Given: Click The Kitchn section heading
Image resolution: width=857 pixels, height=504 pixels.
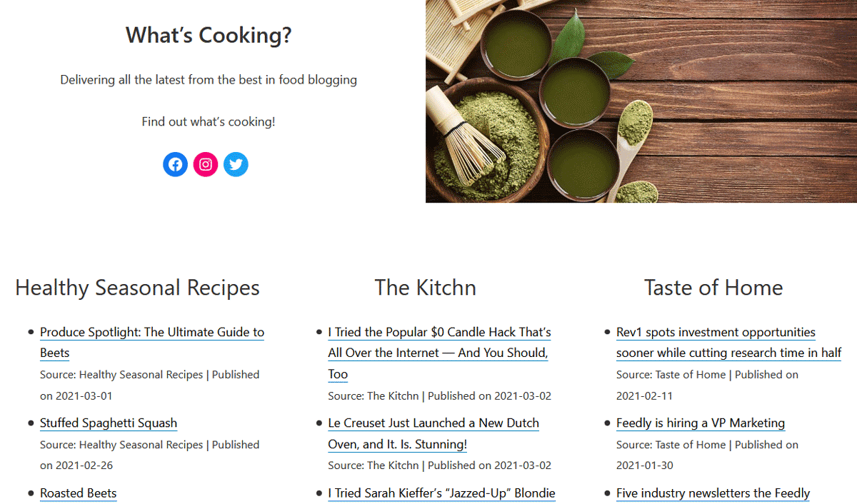Looking at the screenshot, I should [425, 288].
